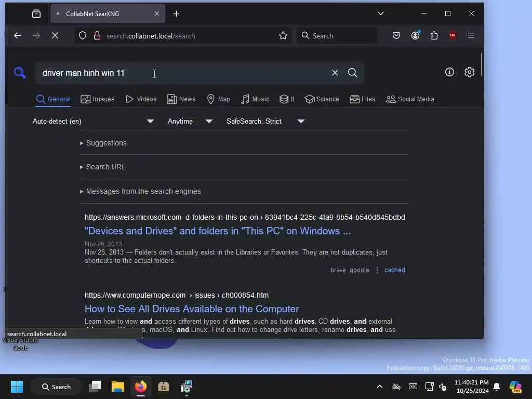Click the insecure connection padlock icon
The image size is (532, 399).
97,36
